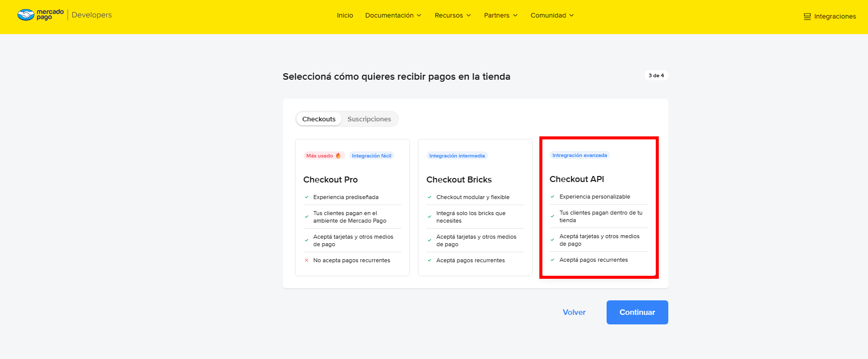Click the Seleccioná cómo quieres recibir pagos heading
The image size is (868, 359).
click(x=396, y=76)
